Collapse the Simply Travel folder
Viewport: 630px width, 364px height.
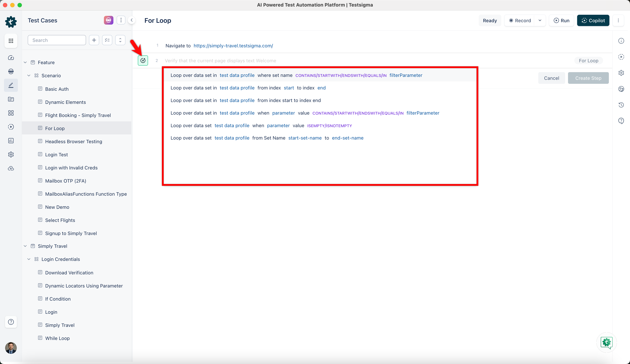[25, 246]
